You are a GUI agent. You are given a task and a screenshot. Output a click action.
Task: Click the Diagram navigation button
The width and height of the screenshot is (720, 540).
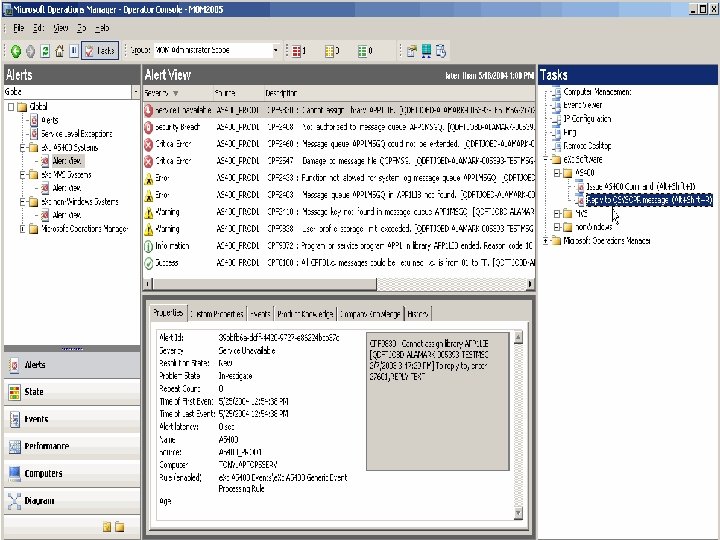[x=72, y=501]
